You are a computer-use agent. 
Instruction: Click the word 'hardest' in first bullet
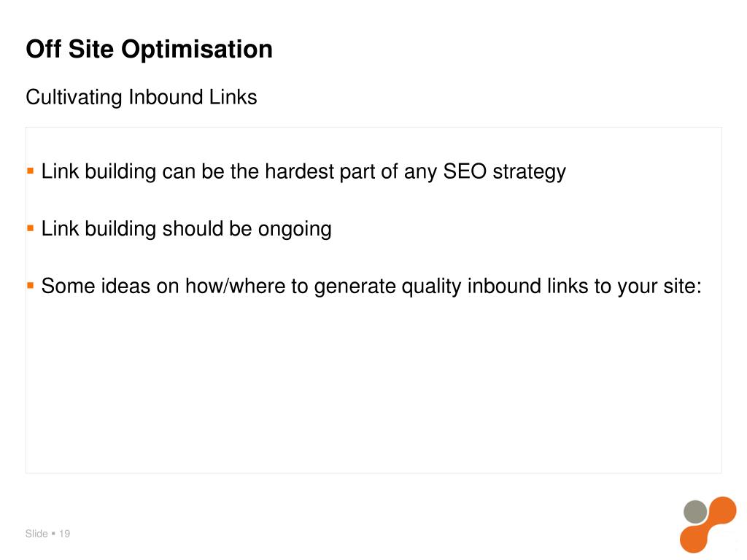[x=299, y=171]
